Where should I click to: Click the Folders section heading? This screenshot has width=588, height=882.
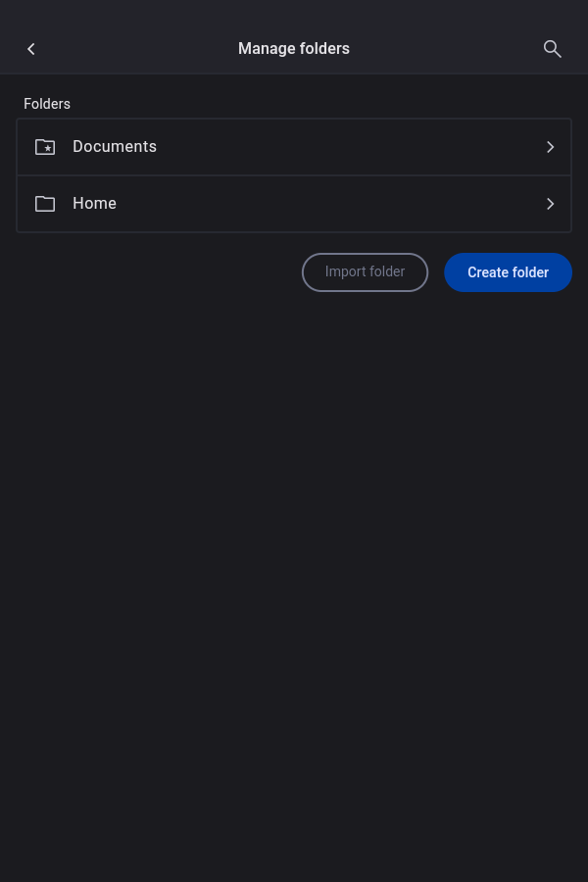click(47, 104)
